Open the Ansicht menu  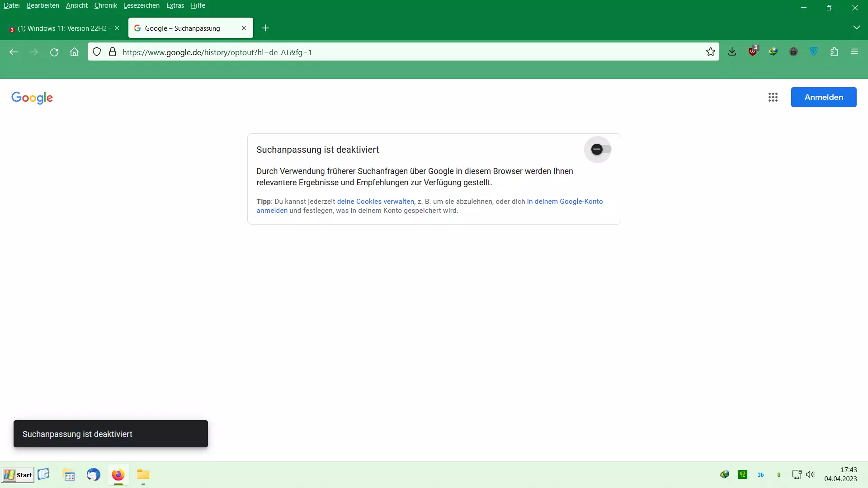(x=77, y=5)
